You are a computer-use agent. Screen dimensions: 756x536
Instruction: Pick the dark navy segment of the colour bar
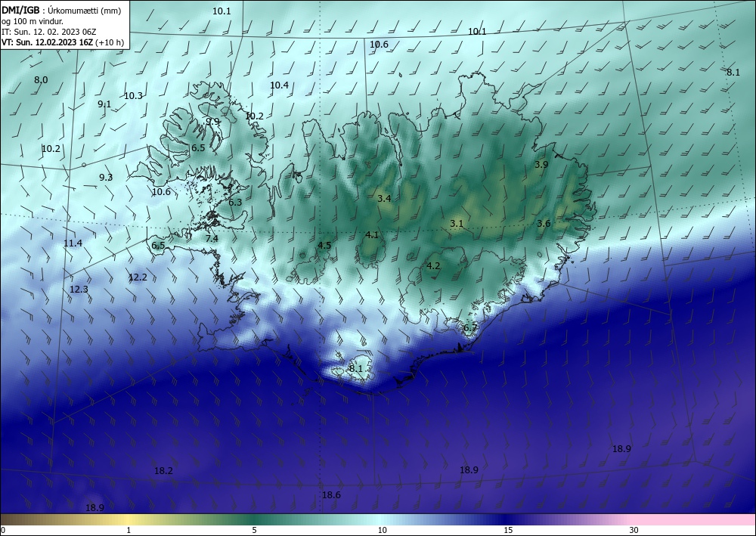(x=503, y=519)
